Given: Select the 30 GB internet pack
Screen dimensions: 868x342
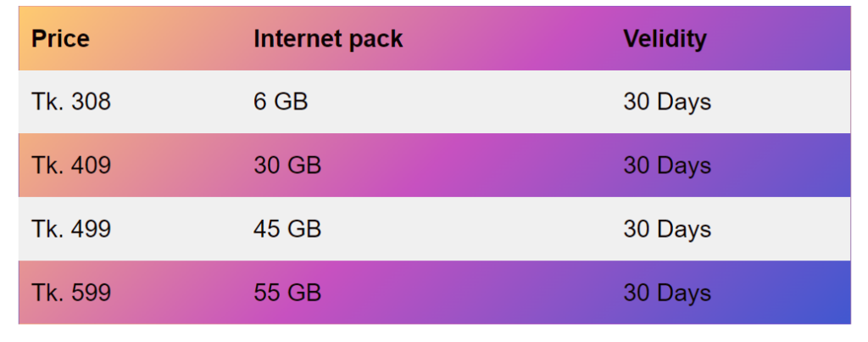Looking at the screenshot, I should click(x=287, y=165).
